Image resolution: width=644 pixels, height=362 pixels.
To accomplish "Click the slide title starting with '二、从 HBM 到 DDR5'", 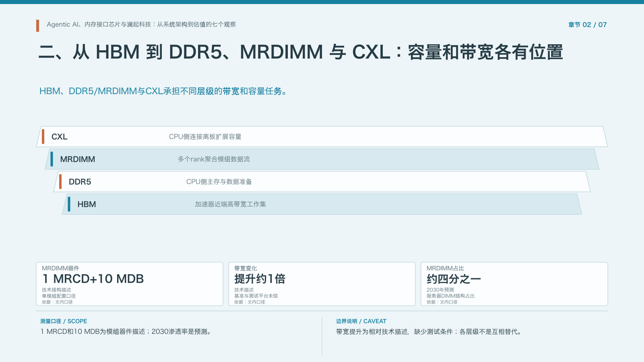I will click(301, 52).
